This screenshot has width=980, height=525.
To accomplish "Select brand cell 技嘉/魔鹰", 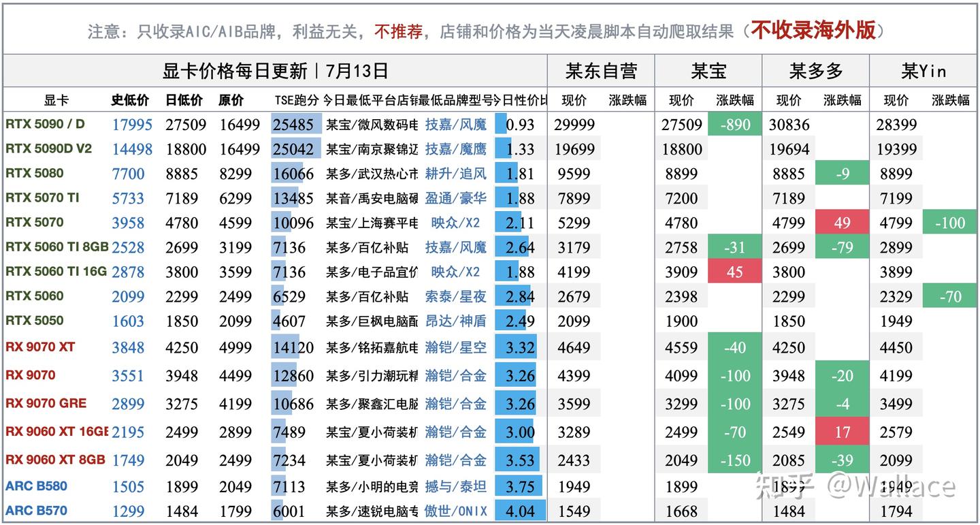I will click(x=455, y=149).
